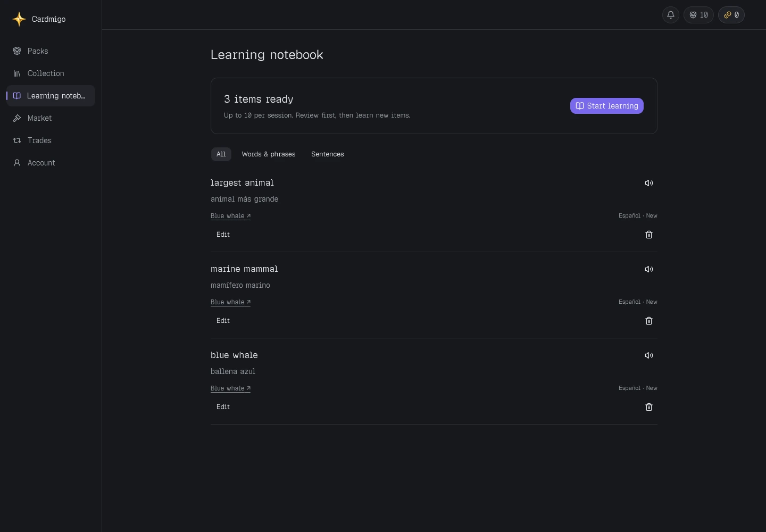Image resolution: width=766 pixels, height=532 pixels.
Task: Open notifications bell
Action: coord(671,15)
